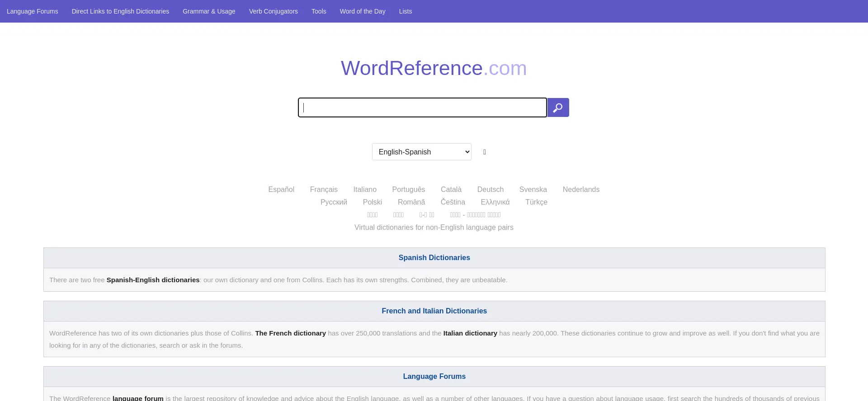
Task: Open Direct Links to English Dictionaries menu
Action: point(120,11)
